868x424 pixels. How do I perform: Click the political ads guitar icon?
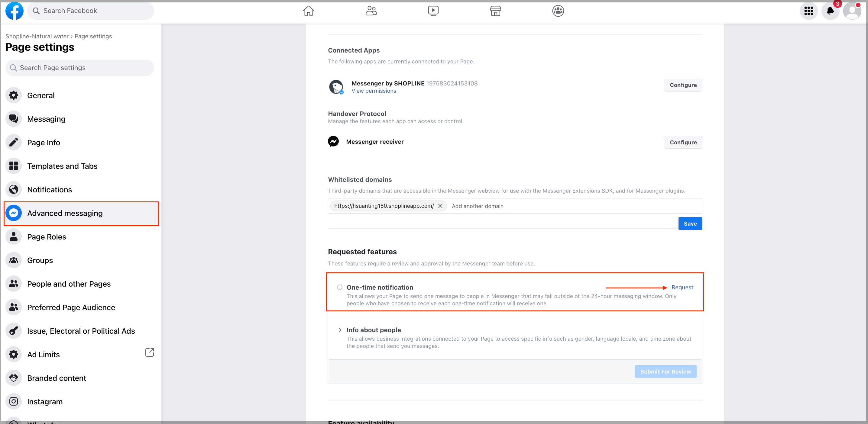pyautogui.click(x=14, y=331)
